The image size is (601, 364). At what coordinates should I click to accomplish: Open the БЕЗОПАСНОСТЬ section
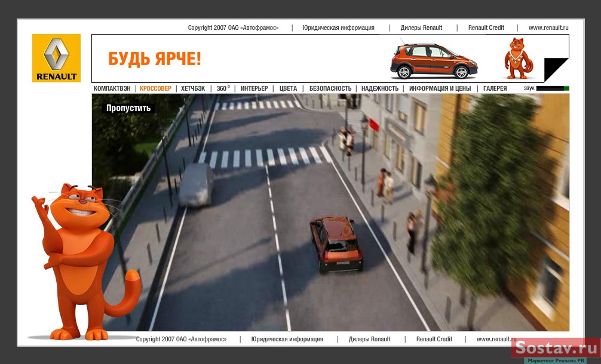330,88
